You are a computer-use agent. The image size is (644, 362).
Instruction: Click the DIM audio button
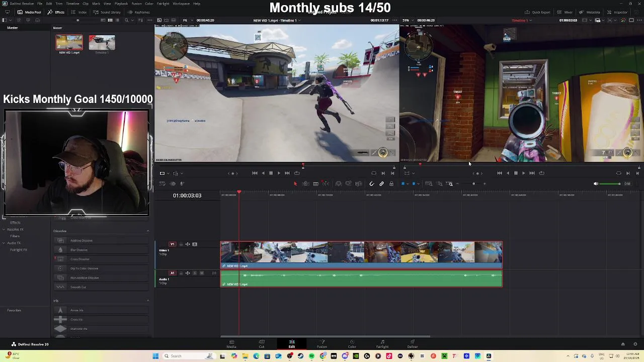[627, 184]
